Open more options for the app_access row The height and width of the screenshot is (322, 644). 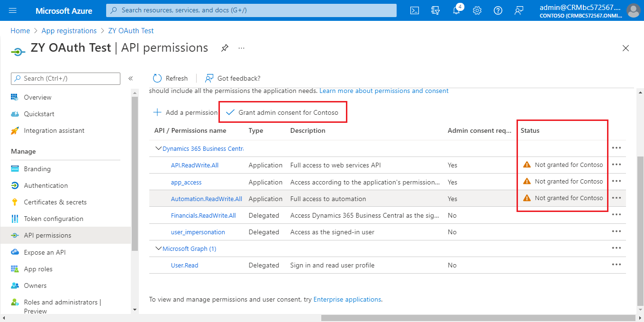click(617, 181)
